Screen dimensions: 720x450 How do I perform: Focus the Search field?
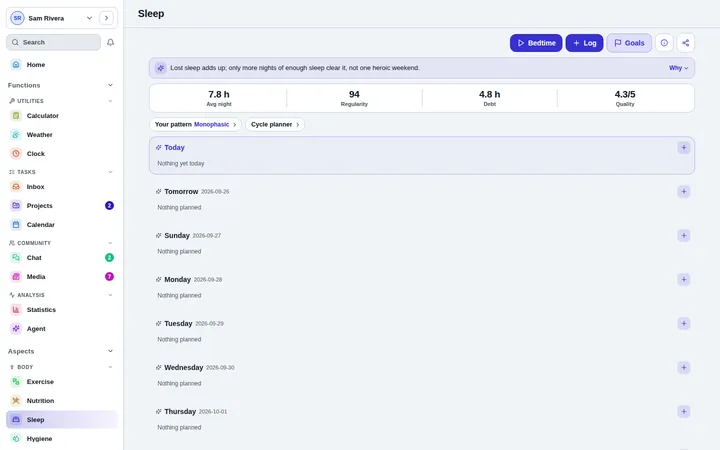[53, 42]
